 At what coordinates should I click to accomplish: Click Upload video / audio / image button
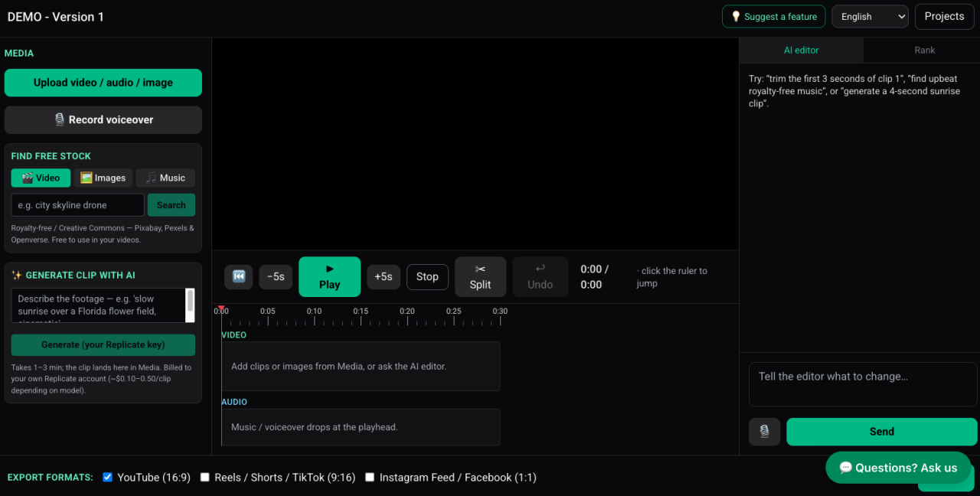click(x=103, y=83)
